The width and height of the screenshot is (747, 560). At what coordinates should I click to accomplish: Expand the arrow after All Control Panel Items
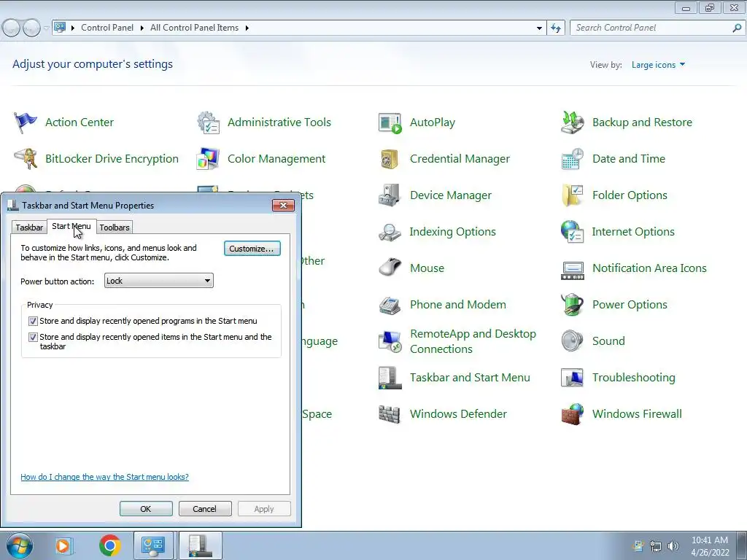[247, 28]
